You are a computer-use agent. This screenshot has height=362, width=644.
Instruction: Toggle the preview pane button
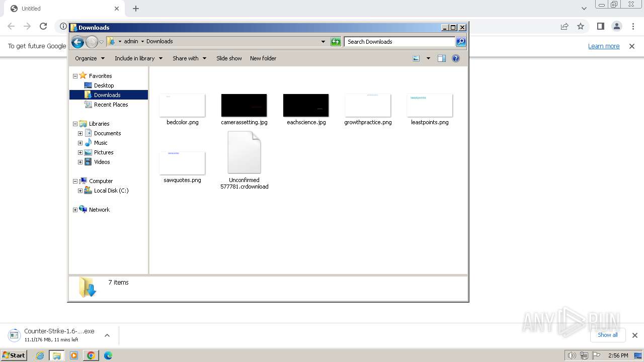tap(442, 58)
